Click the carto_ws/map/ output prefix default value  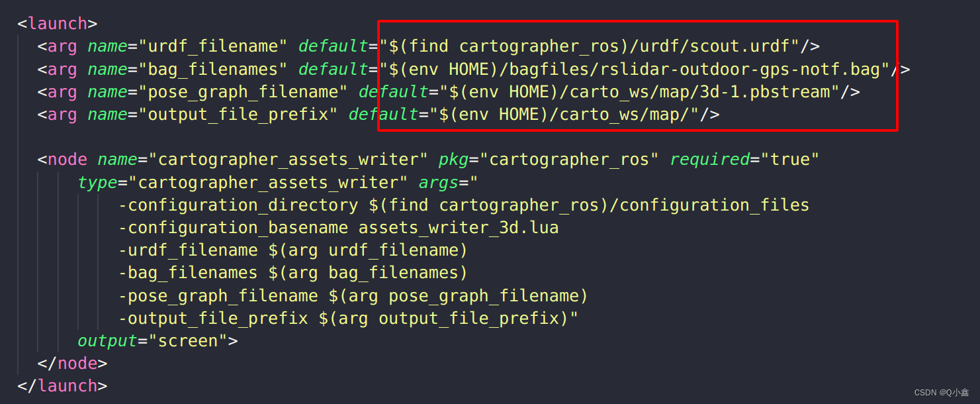[569, 115]
